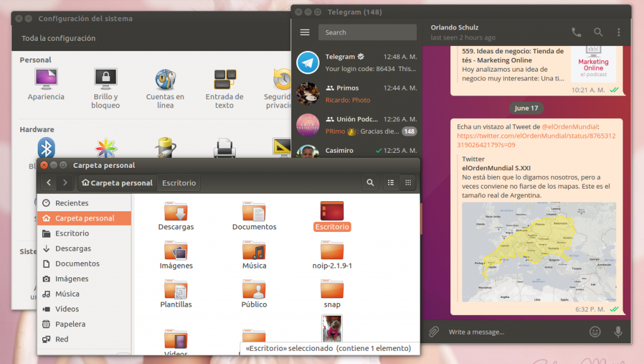The image size is (644, 364).
Task: Click the Carpeta personal path button
Action: click(117, 182)
